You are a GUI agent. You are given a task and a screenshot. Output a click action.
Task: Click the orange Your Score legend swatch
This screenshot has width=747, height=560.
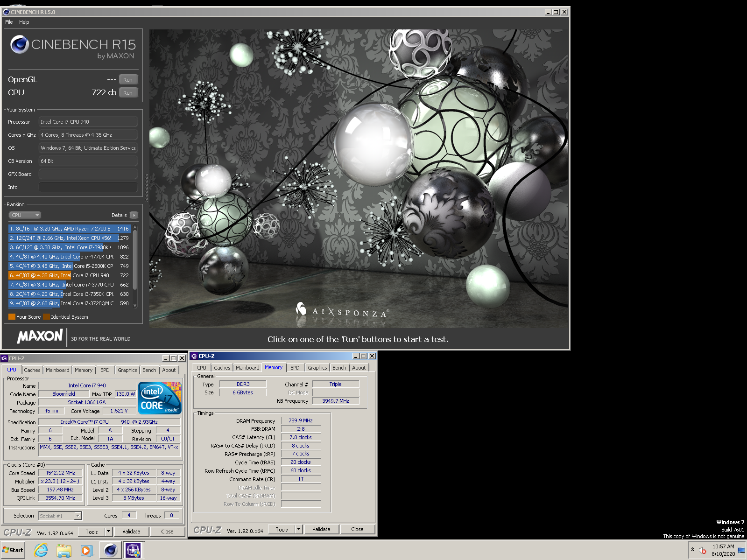pyautogui.click(x=12, y=317)
